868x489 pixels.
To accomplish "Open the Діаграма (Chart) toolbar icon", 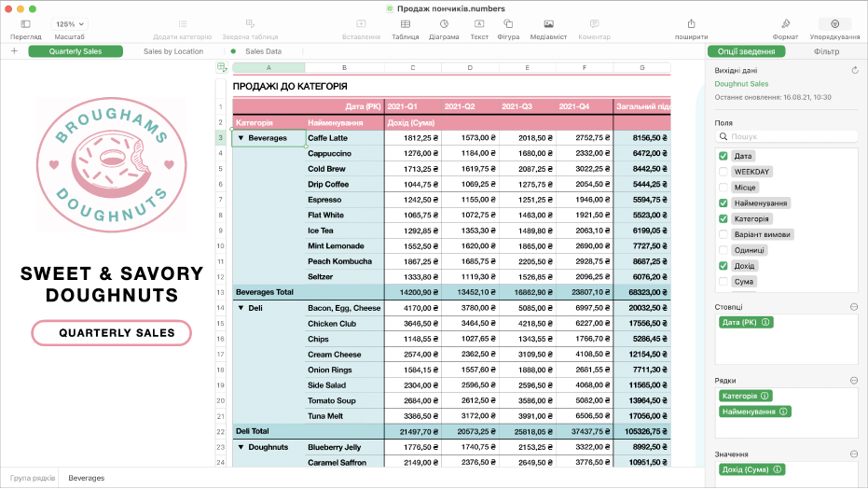I will (444, 23).
